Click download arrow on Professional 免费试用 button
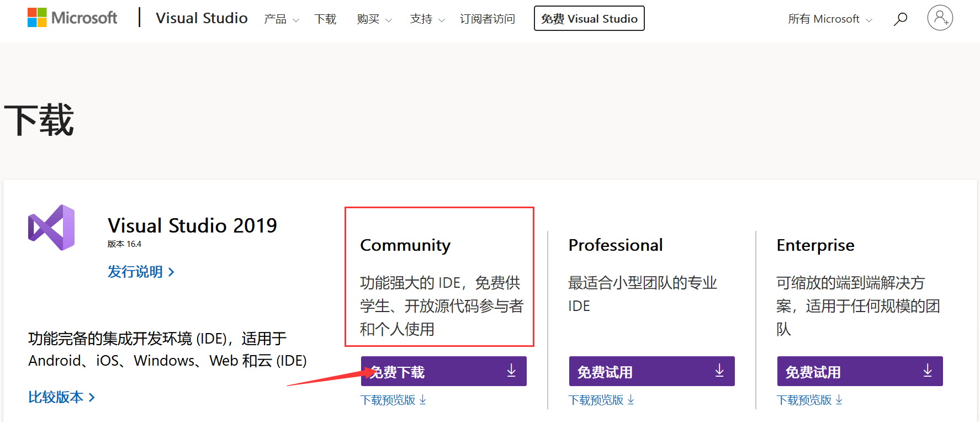 tap(719, 371)
